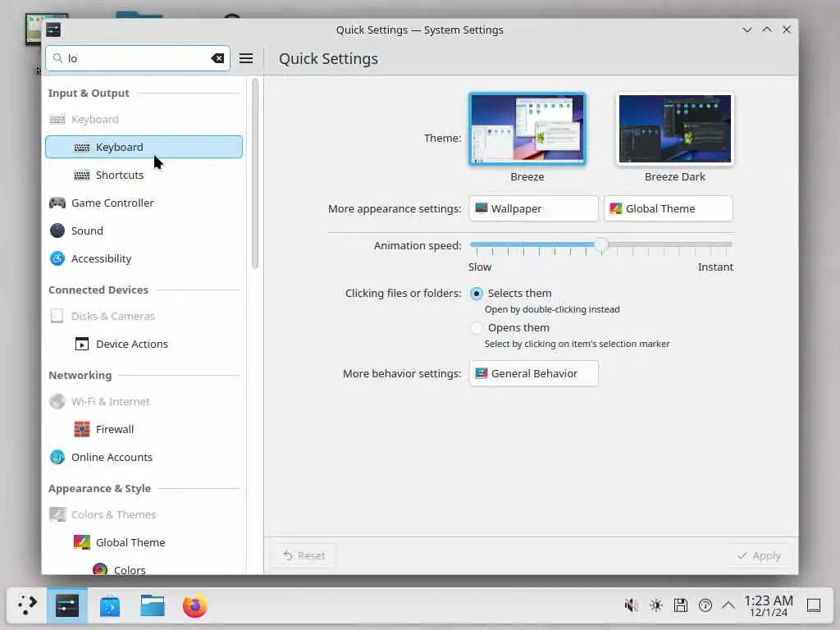This screenshot has width=840, height=630.
Task: Click the 'Input & Output' section header
Action: tap(89, 94)
